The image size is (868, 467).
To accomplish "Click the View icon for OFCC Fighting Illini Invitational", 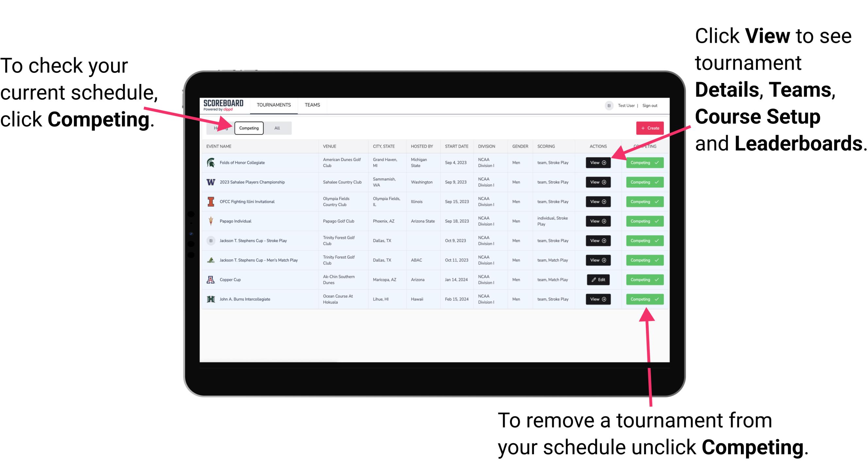I will pos(598,202).
